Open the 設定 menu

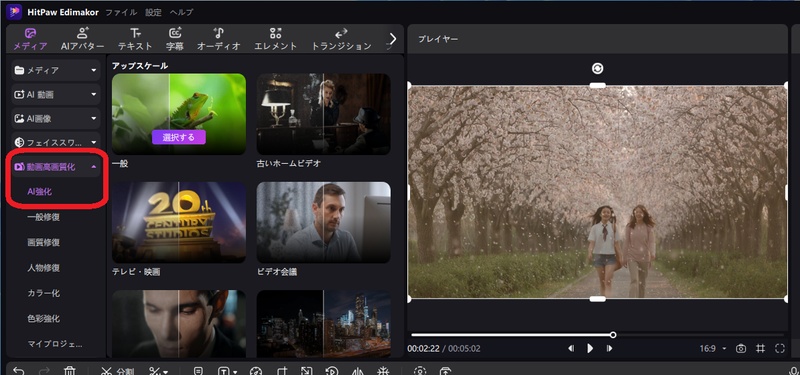click(153, 12)
